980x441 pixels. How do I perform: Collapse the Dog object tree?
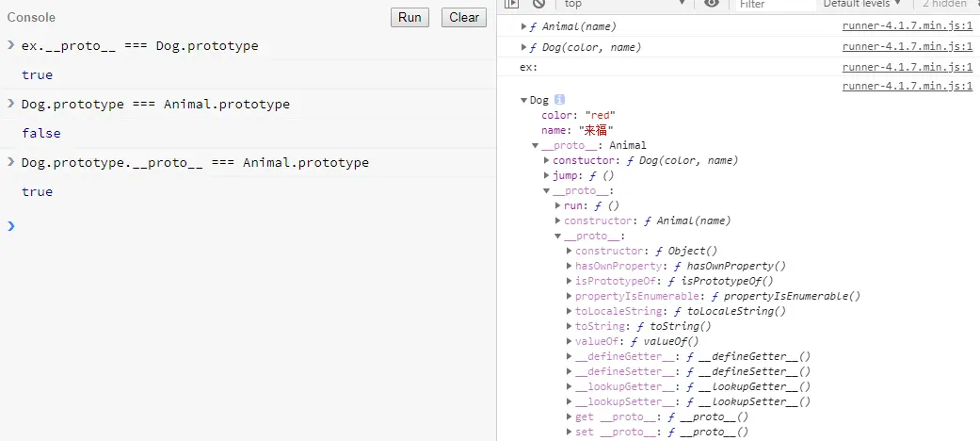pos(523,100)
